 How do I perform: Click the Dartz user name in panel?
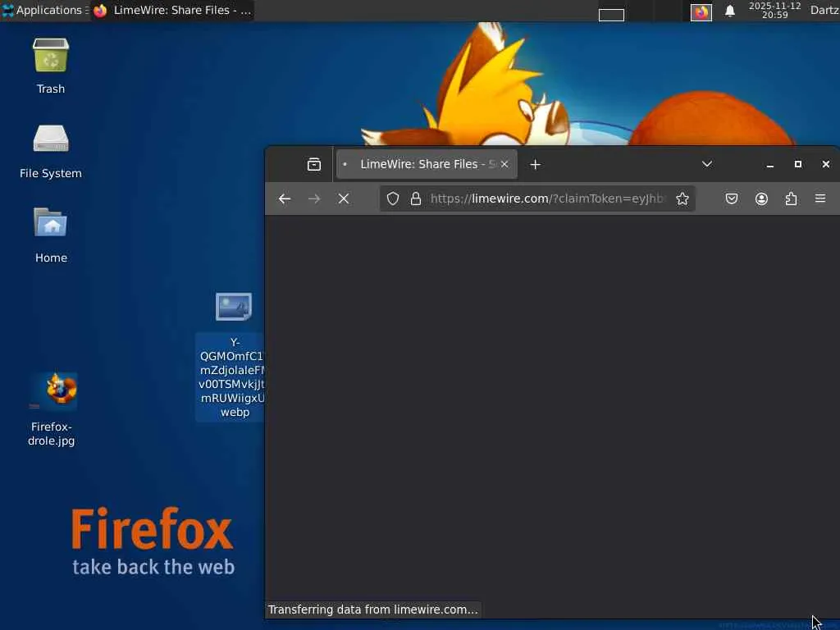point(824,10)
